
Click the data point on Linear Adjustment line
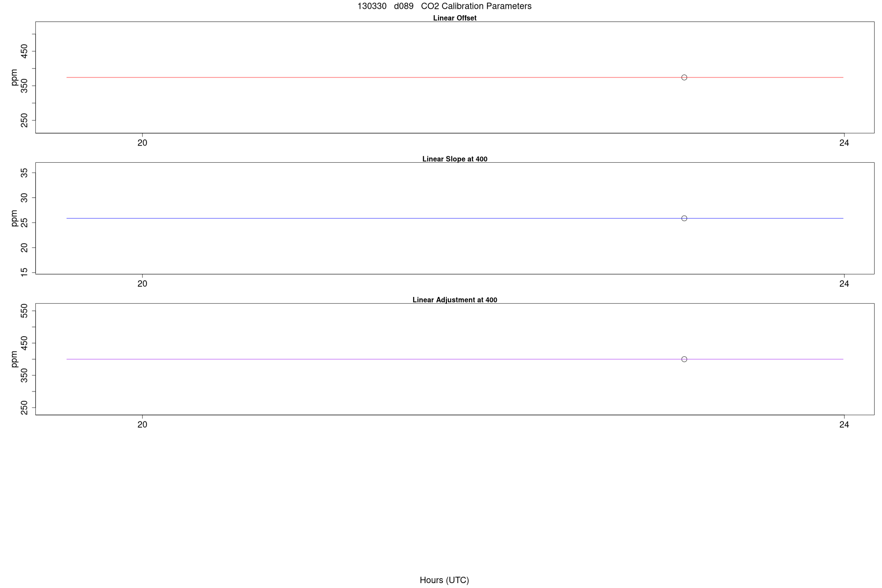(x=684, y=359)
